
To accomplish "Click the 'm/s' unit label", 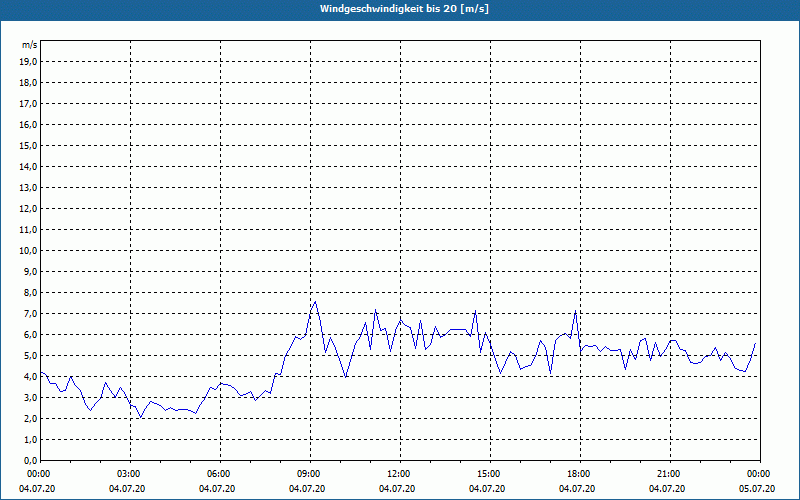I will pos(29,45).
